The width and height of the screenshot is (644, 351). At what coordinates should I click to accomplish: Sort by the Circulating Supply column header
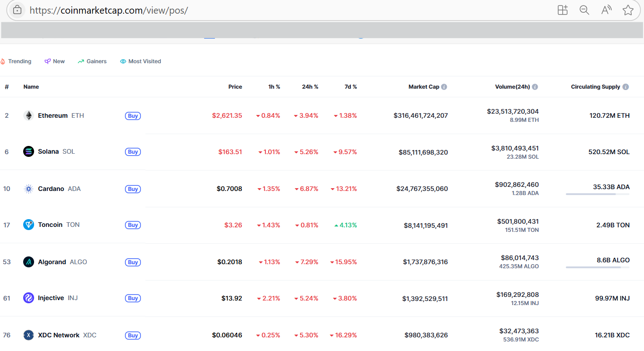(595, 87)
